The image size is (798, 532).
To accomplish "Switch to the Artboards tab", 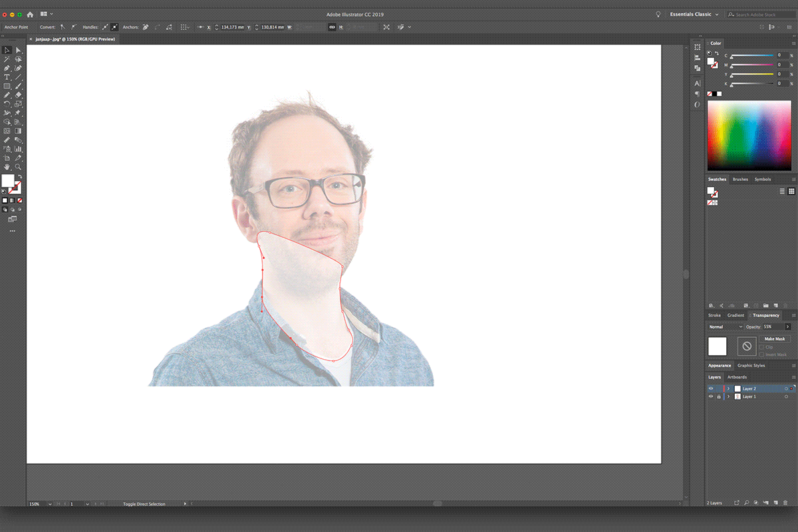I will pyautogui.click(x=737, y=377).
